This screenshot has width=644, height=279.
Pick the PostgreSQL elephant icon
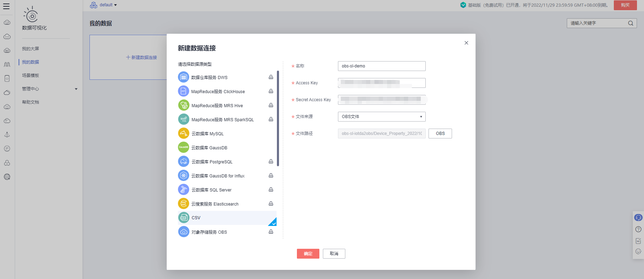(x=184, y=161)
